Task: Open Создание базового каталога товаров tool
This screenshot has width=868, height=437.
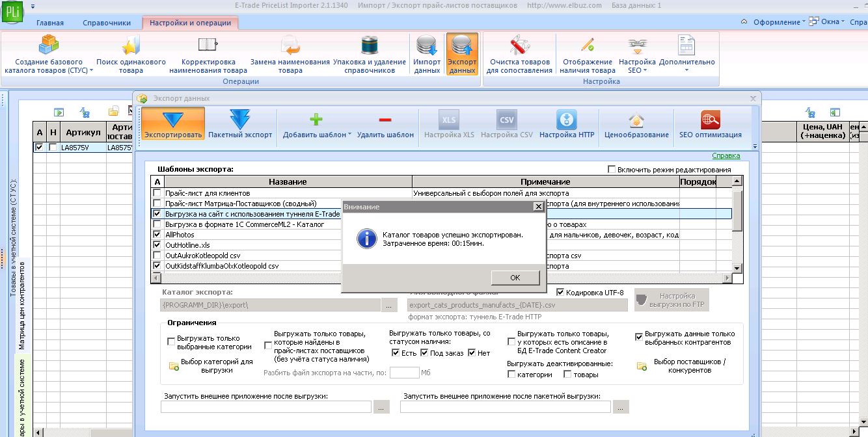Action: 49,55
